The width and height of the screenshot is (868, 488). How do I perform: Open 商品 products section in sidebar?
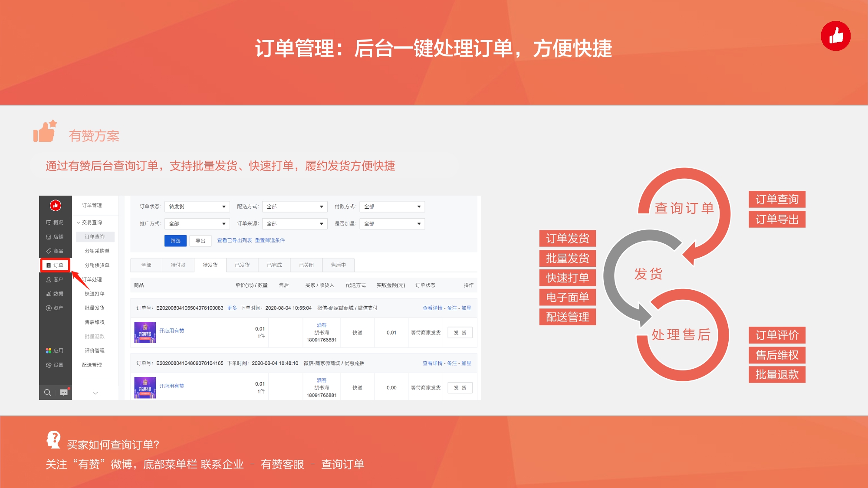click(55, 251)
